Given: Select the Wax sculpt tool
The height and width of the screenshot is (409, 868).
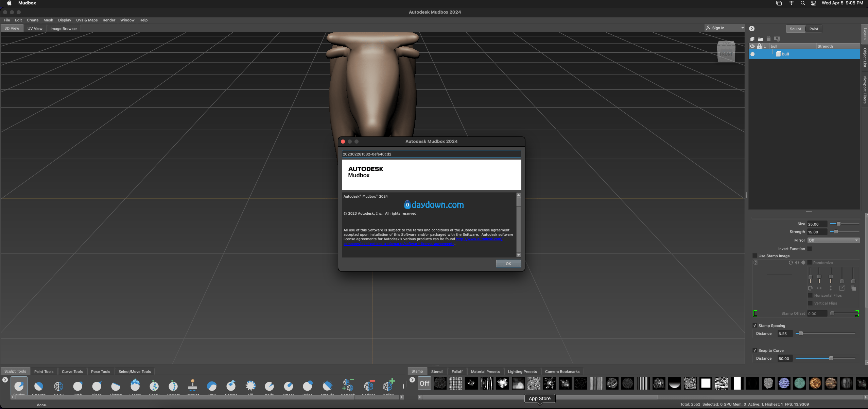Looking at the screenshot, I should tap(212, 386).
